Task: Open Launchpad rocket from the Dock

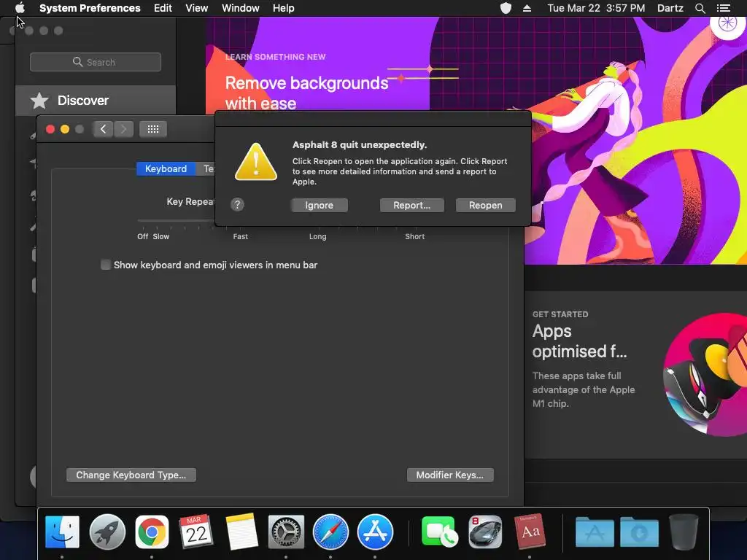Action: 107,532
